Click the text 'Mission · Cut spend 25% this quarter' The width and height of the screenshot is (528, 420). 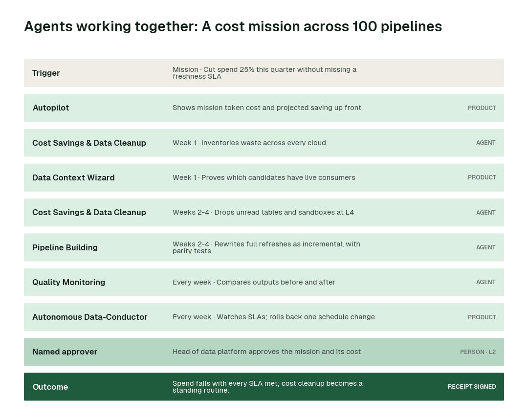264,73
